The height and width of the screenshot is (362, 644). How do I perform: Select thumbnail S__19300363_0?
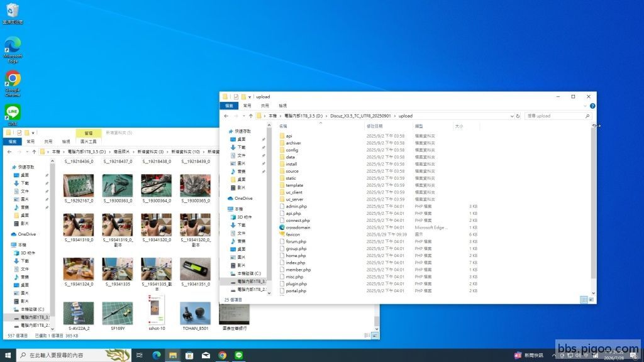[x=118, y=189]
